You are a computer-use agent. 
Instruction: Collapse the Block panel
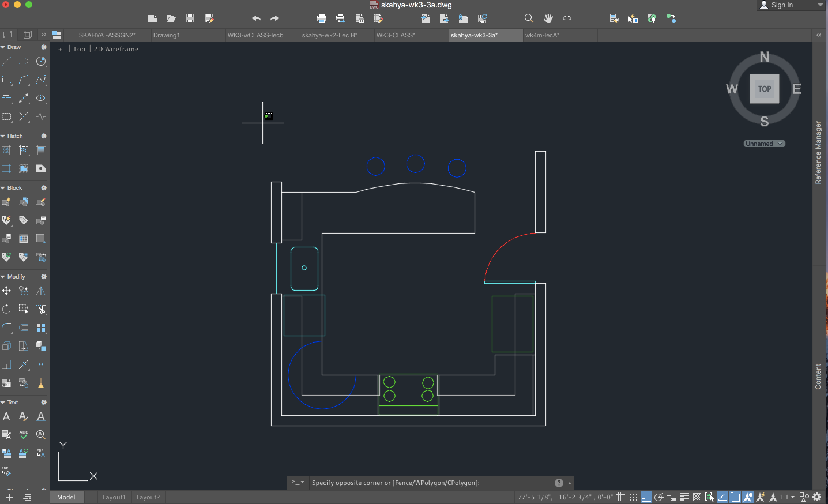[3, 188]
